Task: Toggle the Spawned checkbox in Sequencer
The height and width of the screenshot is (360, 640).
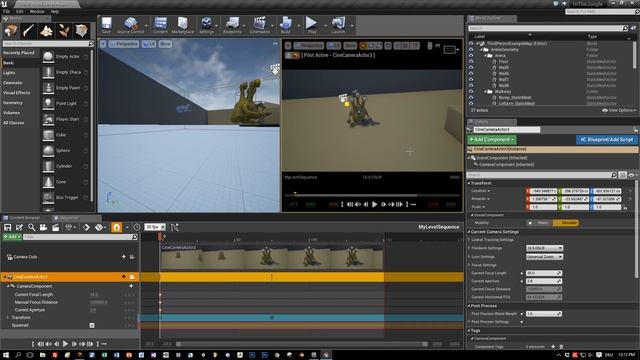Action: point(92,325)
